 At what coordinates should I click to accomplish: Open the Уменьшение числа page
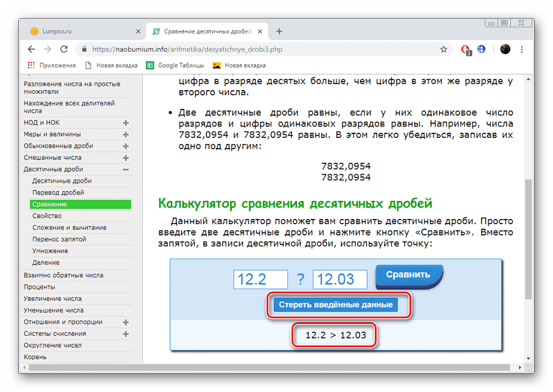click(54, 310)
